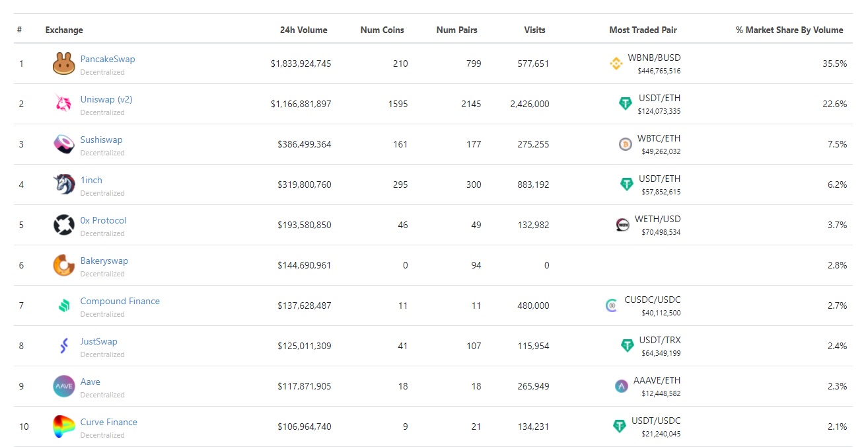
Task: Click the PancakeSwap bunny logo
Action: [64, 63]
